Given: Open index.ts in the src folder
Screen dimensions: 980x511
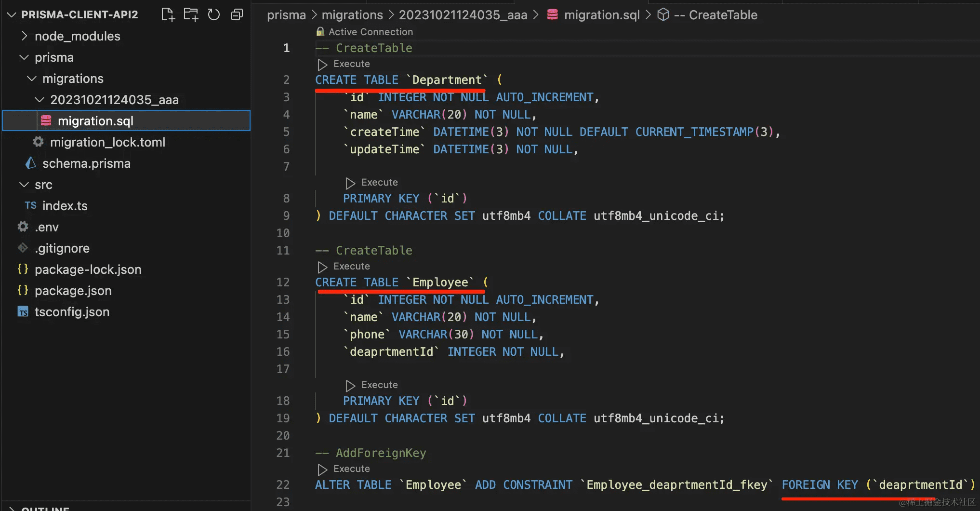Looking at the screenshot, I should (65, 206).
